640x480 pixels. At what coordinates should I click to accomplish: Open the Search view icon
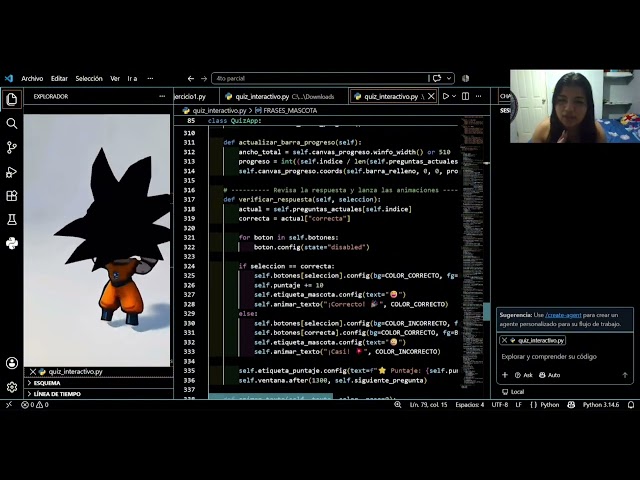12,123
